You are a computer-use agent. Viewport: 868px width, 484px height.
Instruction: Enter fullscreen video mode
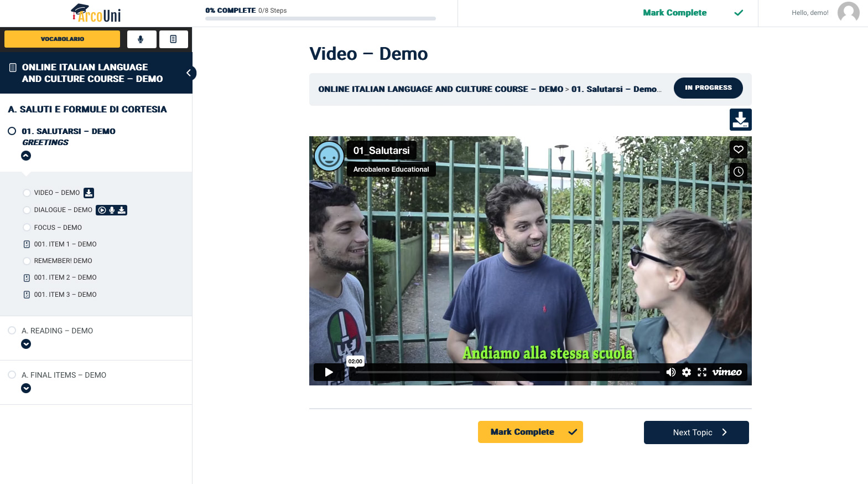coord(702,372)
